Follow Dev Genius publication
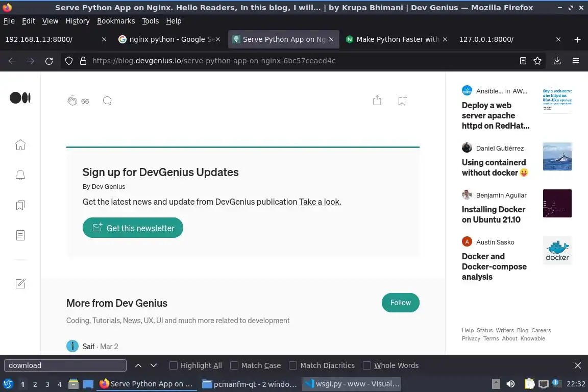Image resolution: width=588 pixels, height=392 pixels. 401,303
